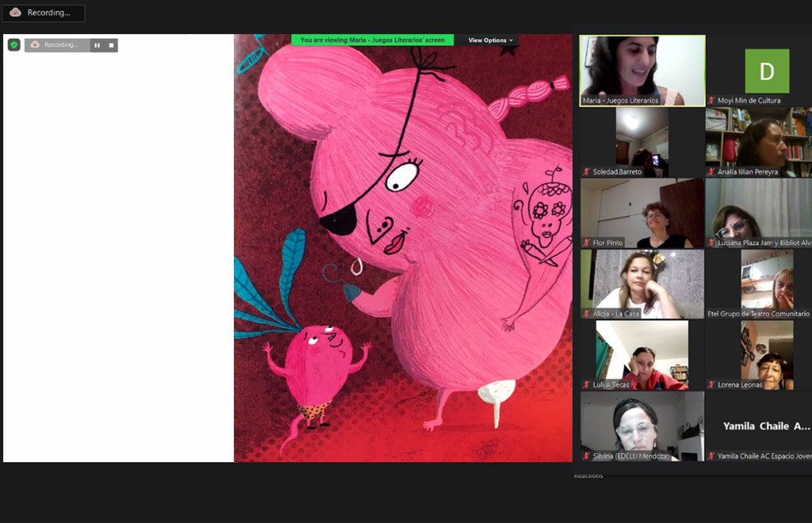Open the View Options dropdown
Screen dimensions: 812x523
coord(490,40)
